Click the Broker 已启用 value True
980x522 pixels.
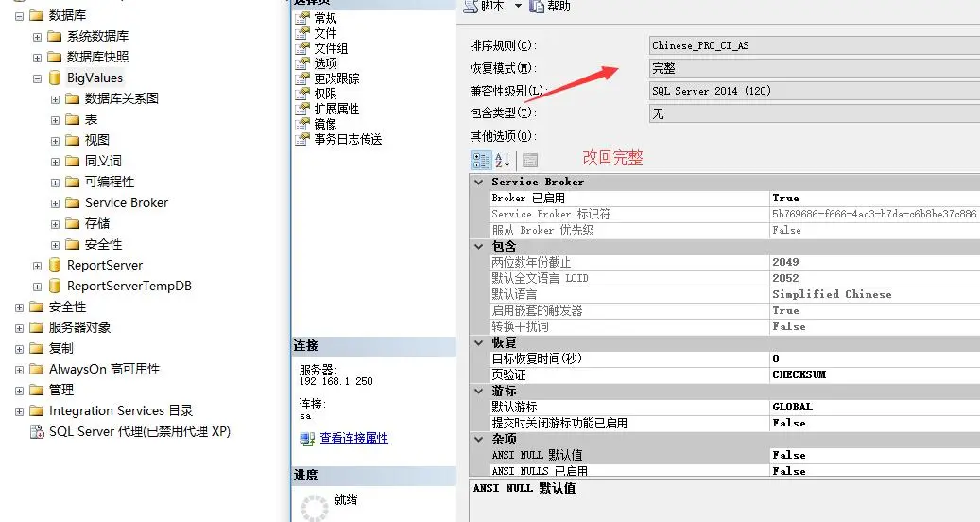pos(785,199)
